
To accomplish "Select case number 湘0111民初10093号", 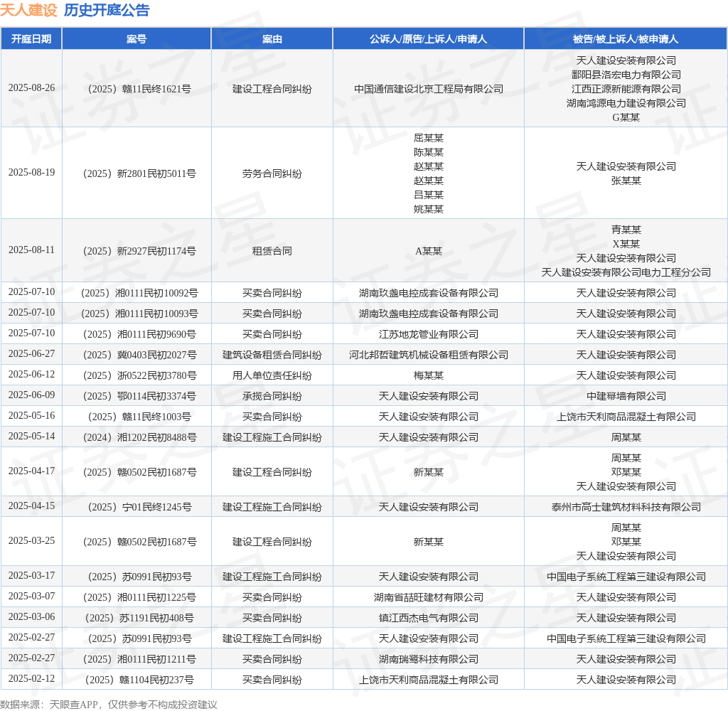I will click(139, 314).
